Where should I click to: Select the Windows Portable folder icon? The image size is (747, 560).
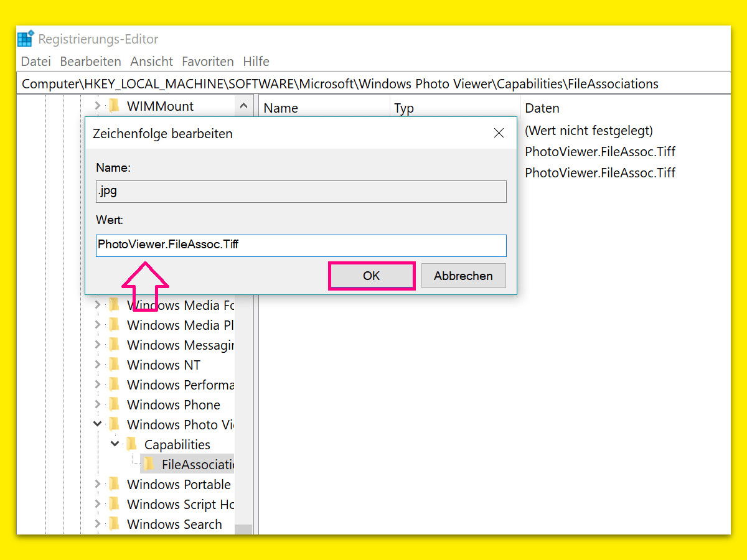tap(114, 484)
